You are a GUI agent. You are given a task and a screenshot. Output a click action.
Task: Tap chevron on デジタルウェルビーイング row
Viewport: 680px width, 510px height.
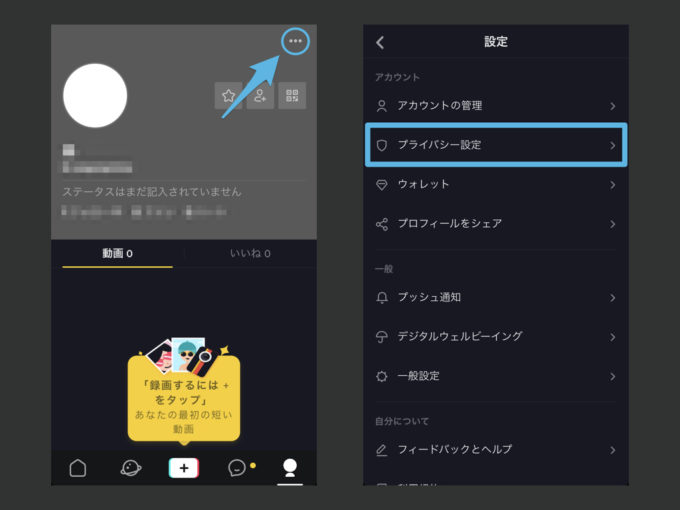point(613,337)
